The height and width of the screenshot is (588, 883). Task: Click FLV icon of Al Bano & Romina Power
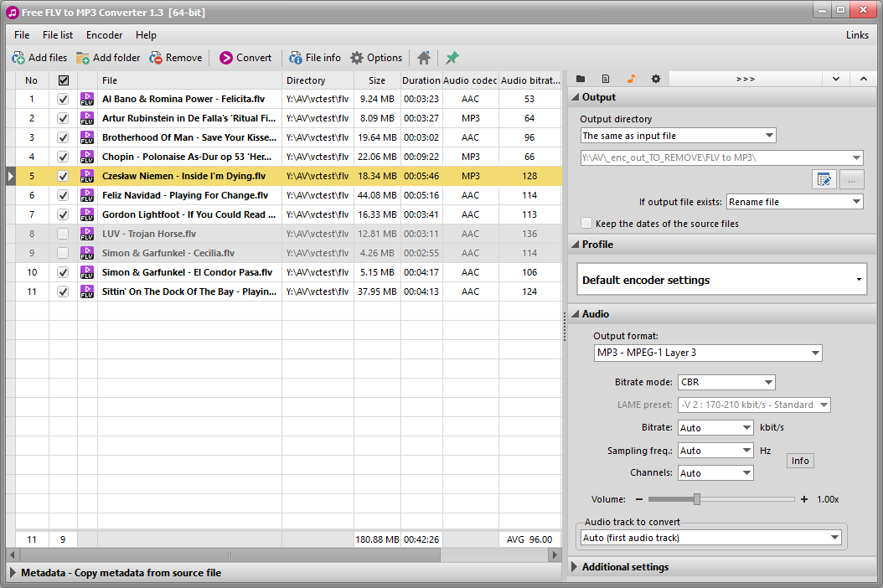tap(87, 99)
